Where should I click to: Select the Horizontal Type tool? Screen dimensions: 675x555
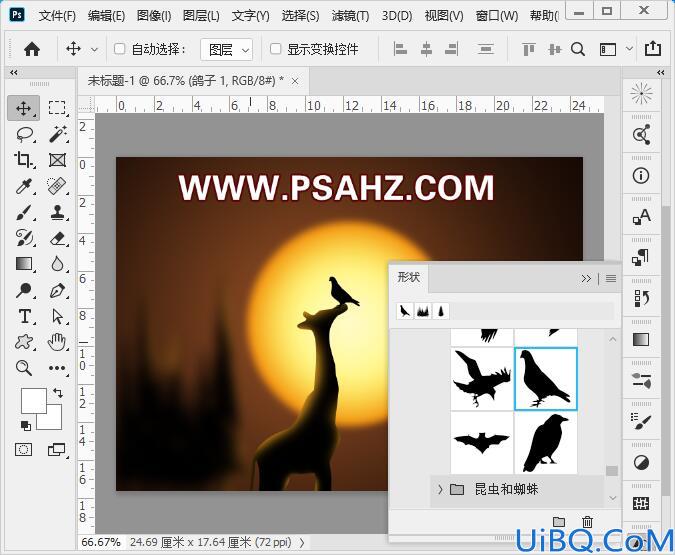coord(24,316)
